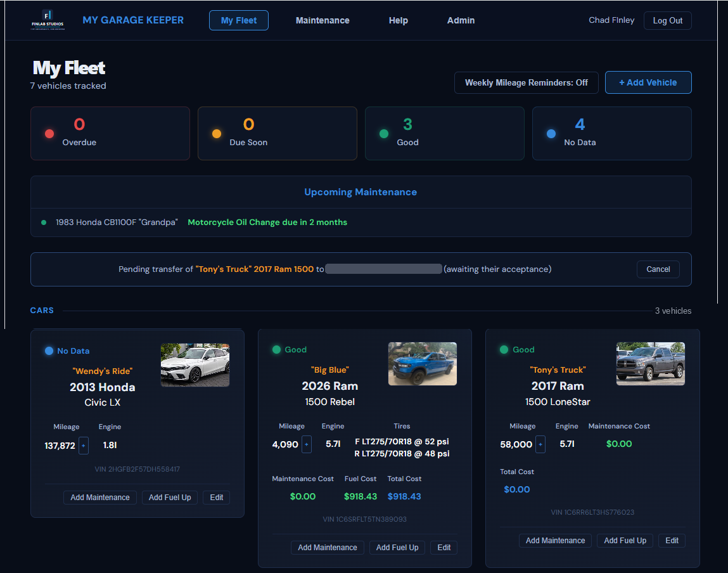728x573 pixels.
Task: Open the Help menu item
Action: [x=399, y=20]
